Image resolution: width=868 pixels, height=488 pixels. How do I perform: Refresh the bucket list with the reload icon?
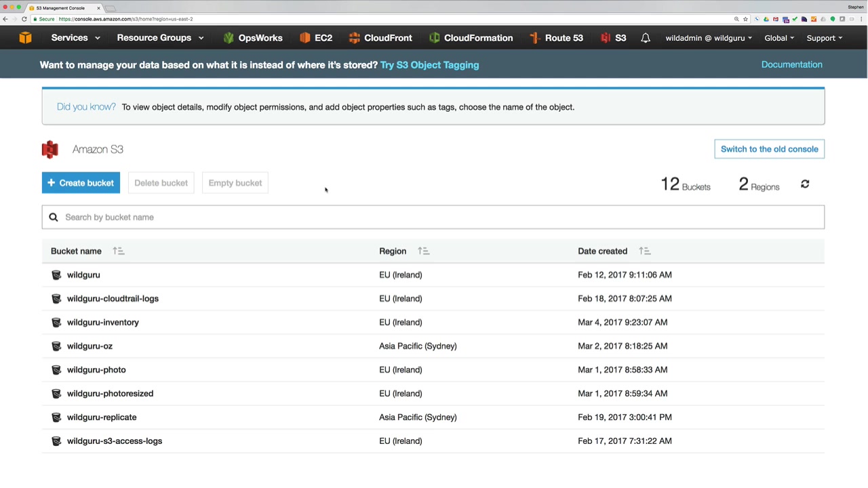tap(805, 184)
